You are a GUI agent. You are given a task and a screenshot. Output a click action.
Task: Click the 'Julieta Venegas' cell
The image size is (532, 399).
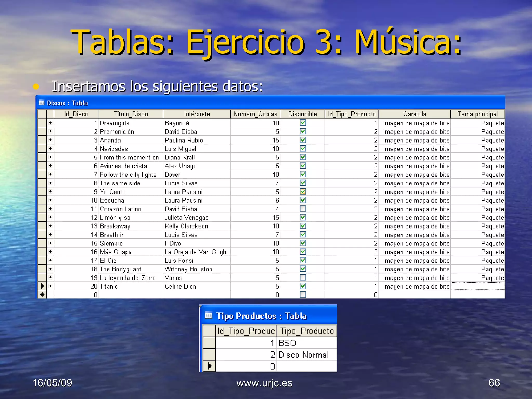point(197,217)
